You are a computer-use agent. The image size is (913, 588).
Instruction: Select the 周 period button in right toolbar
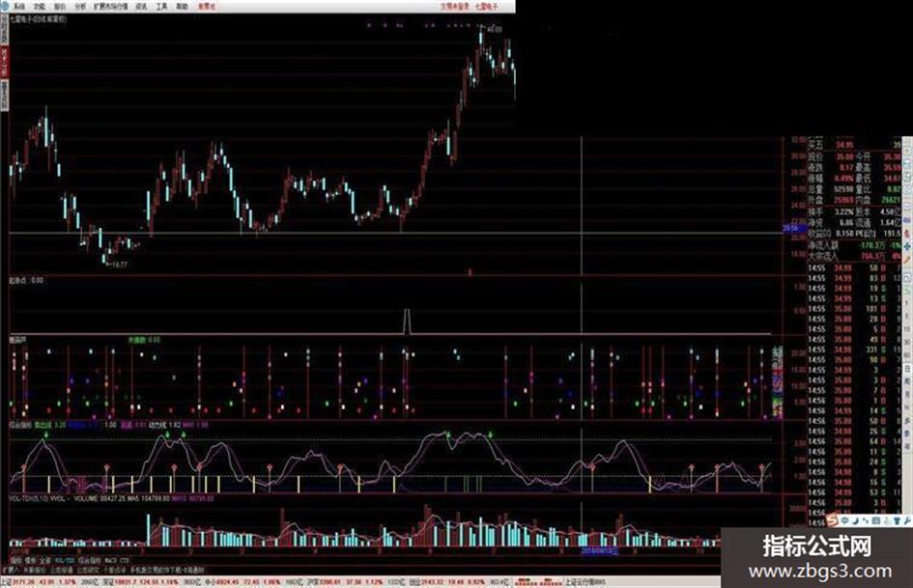tap(907, 381)
